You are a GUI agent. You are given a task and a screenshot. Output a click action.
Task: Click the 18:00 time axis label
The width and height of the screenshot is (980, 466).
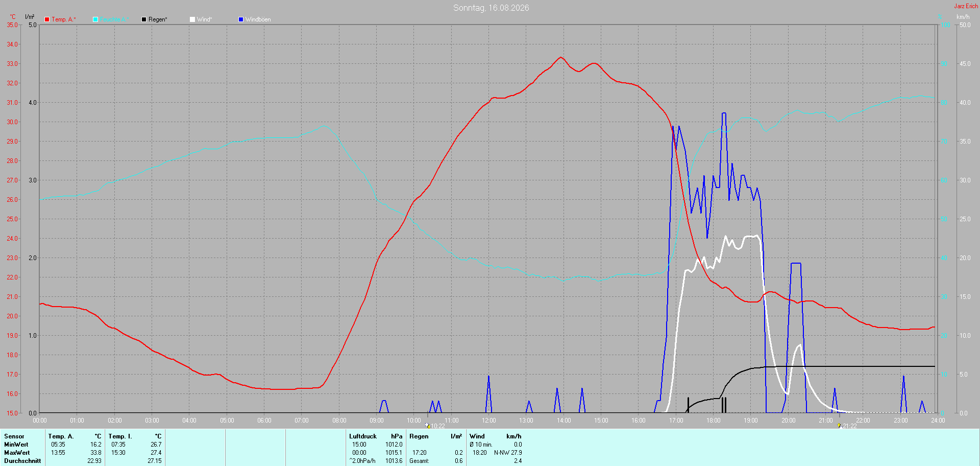[714, 421]
